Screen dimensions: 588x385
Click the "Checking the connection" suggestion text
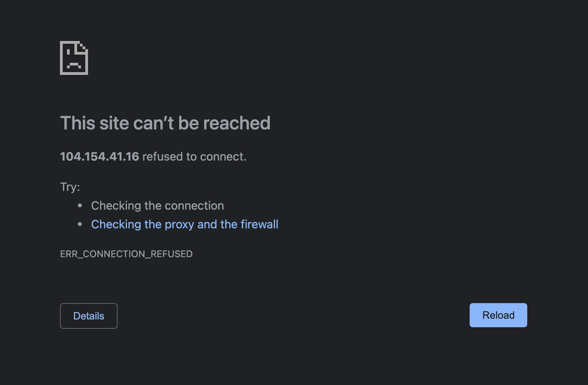click(x=158, y=205)
